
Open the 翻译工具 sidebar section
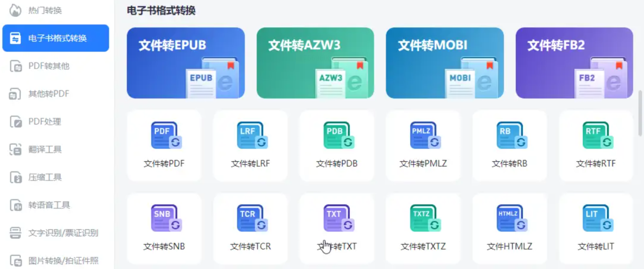[x=56, y=149]
